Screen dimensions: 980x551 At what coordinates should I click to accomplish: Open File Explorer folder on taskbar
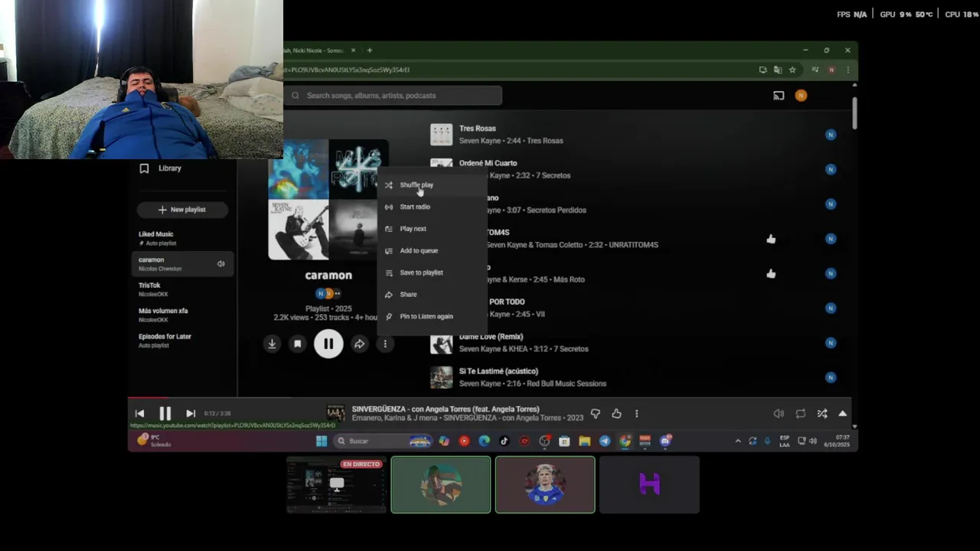coord(584,441)
